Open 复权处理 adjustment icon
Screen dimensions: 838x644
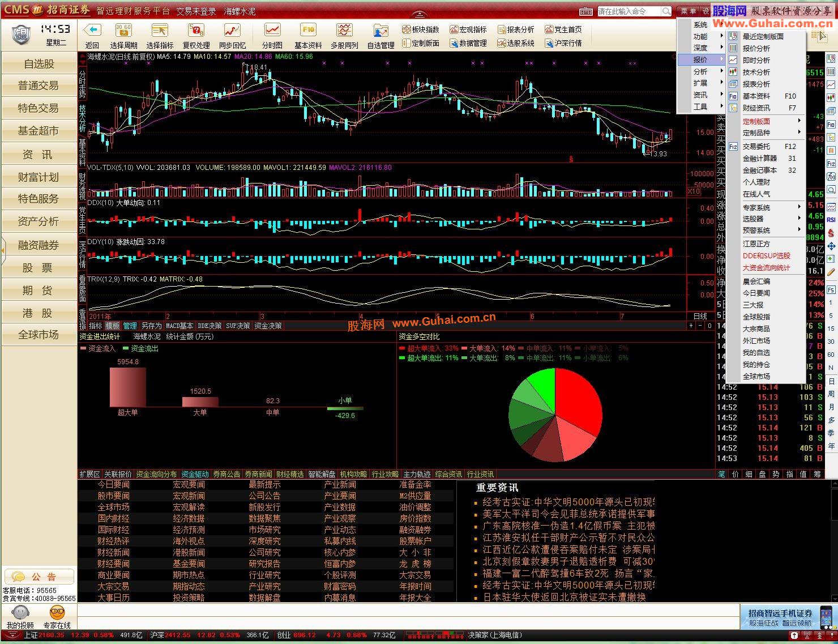coord(196,31)
